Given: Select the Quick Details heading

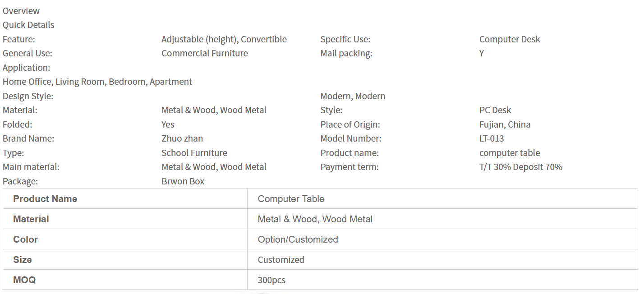Looking at the screenshot, I should point(28,25).
